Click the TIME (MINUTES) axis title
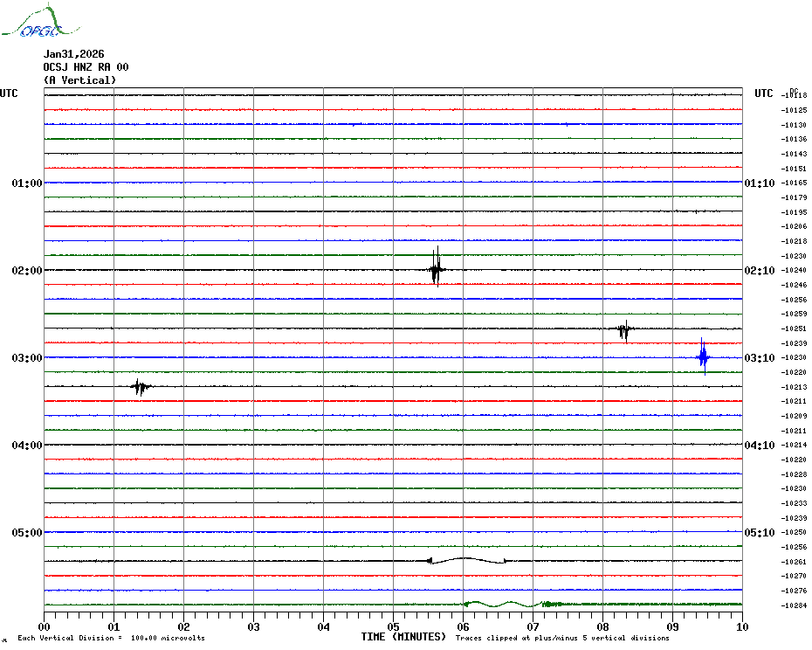812x650 pixels. pos(403,637)
